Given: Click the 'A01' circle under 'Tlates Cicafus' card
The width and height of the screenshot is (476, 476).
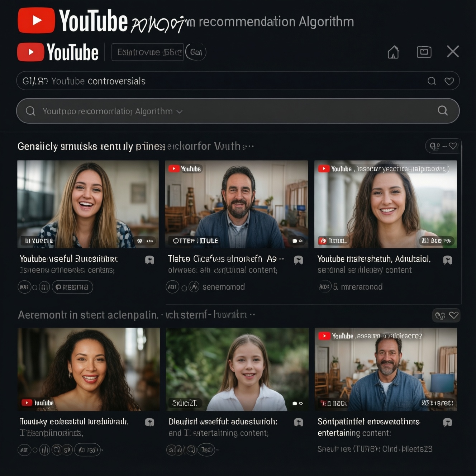Looking at the screenshot, I should coord(172,287).
